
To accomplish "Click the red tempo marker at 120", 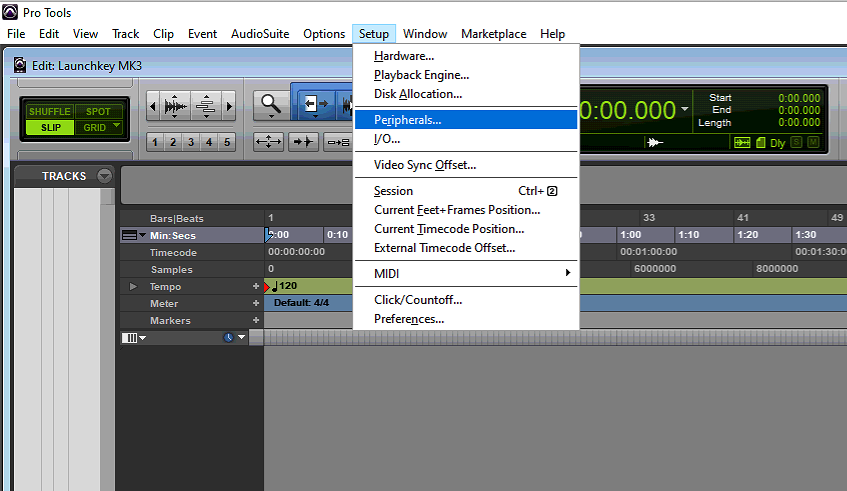I will (x=267, y=287).
